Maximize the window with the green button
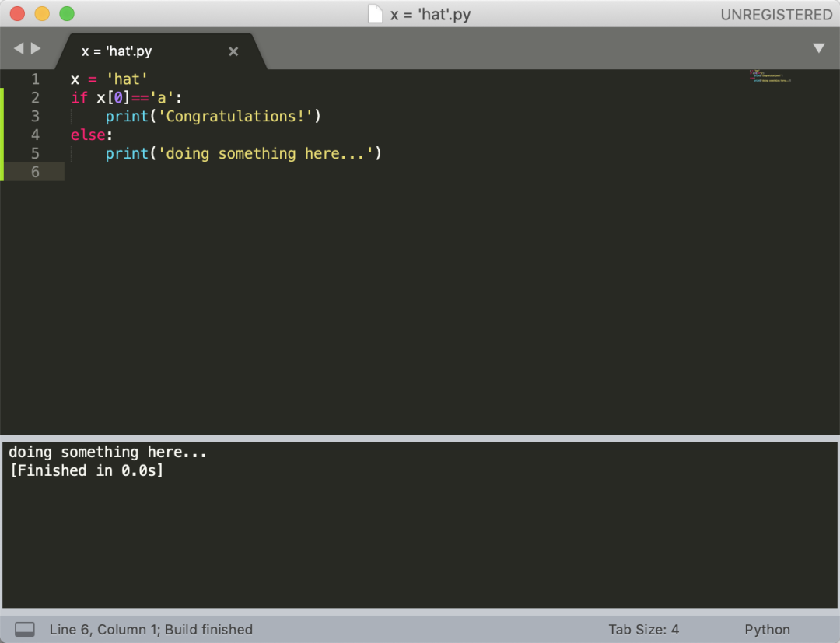 (x=67, y=14)
